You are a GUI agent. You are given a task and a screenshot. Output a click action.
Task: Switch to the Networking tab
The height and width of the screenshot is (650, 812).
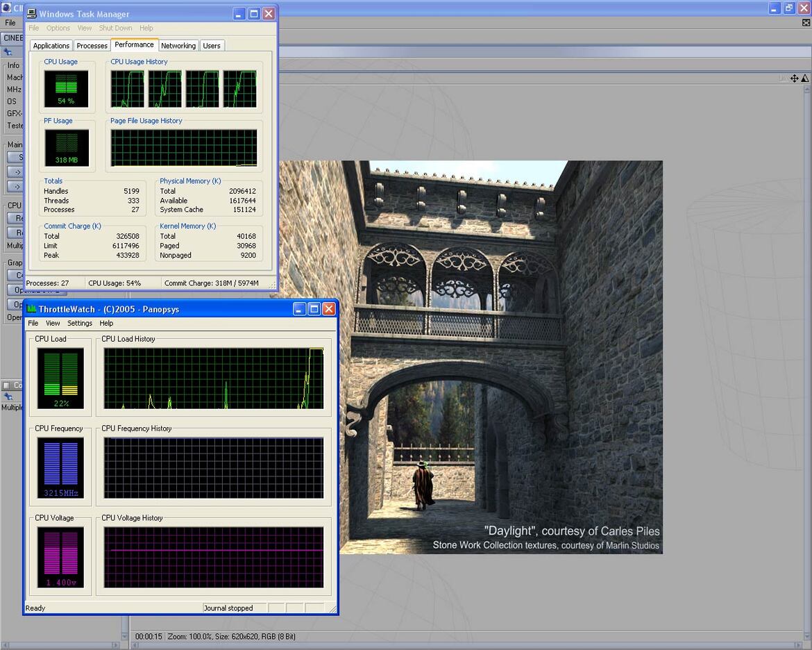pos(178,45)
